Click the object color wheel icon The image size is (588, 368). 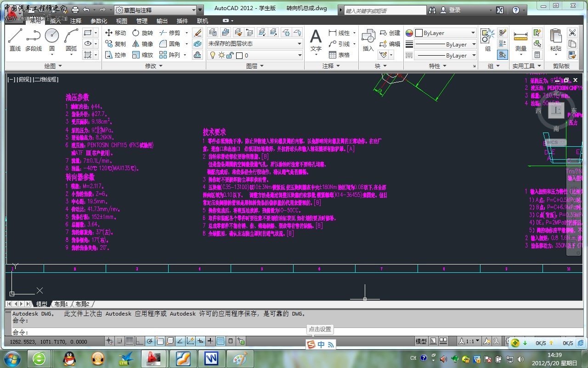click(x=409, y=33)
